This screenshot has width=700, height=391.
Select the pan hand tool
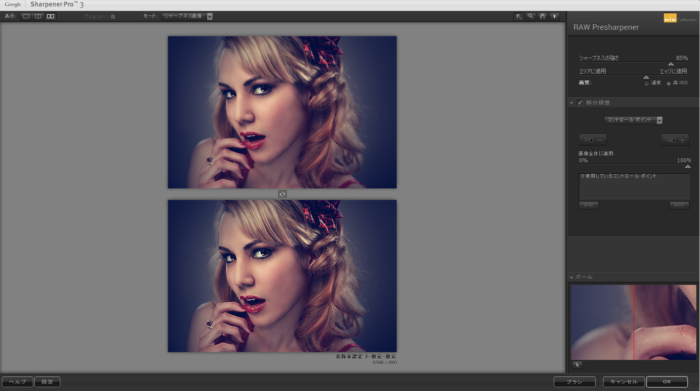(542, 16)
